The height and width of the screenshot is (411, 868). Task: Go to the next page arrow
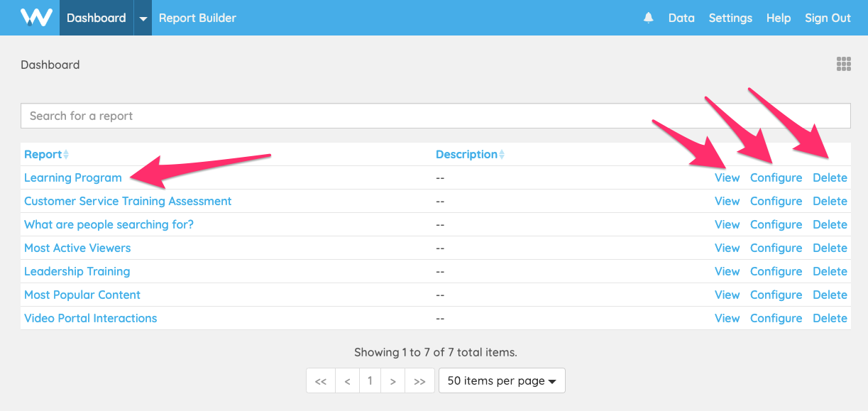[392, 380]
